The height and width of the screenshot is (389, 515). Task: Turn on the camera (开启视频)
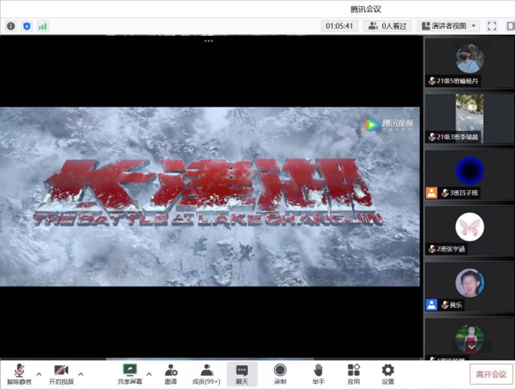click(61, 374)
